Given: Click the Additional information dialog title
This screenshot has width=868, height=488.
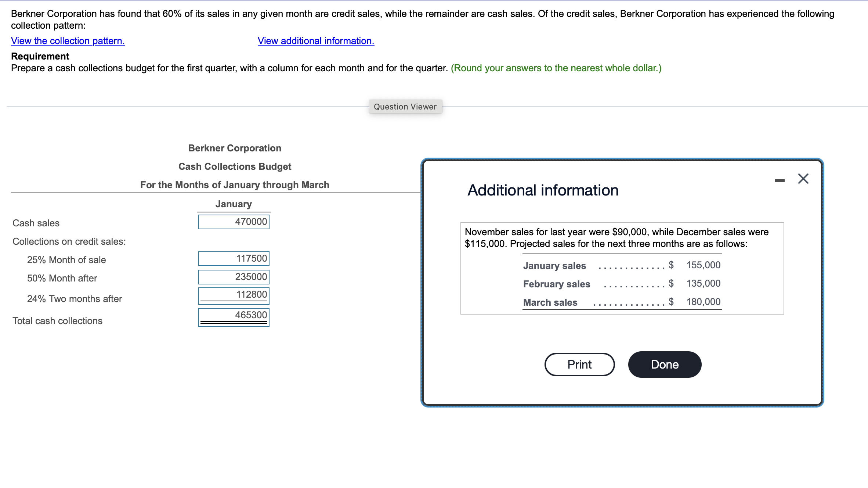Looking at the screenshot, I should 543,190.
